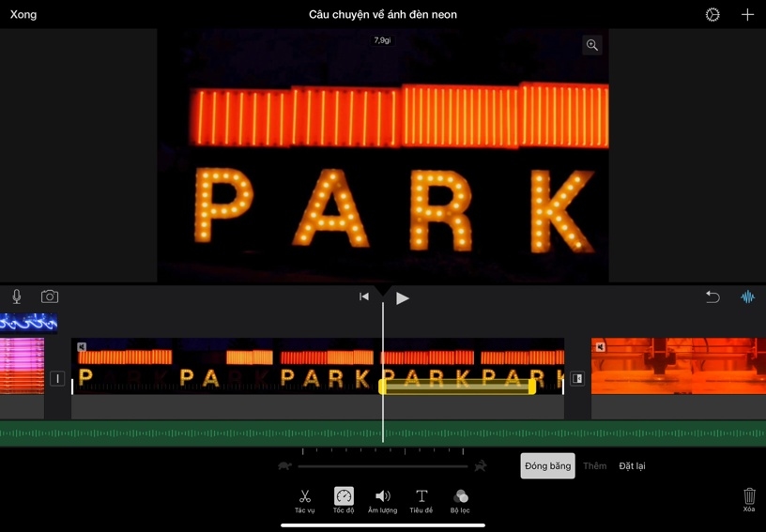Tap the plus icon to add media
This screenshot has width=766, height=532.
tap(747, 15)
